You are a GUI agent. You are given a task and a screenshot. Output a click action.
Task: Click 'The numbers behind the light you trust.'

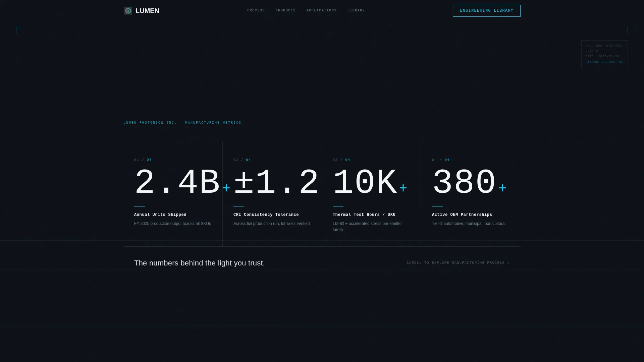[200, 263]
